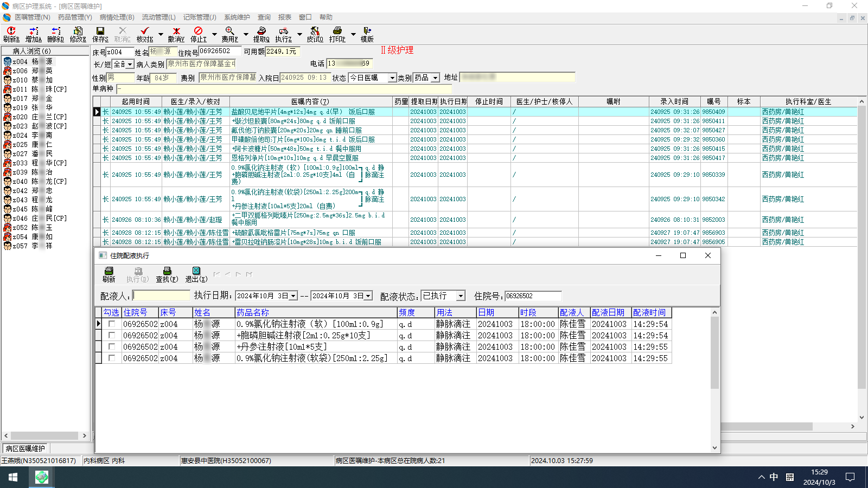Expand the 状态 dropdown showing 今日医嘱
Image resolution: width=868 pixels, height=488 pixels.
pos(392,78)
